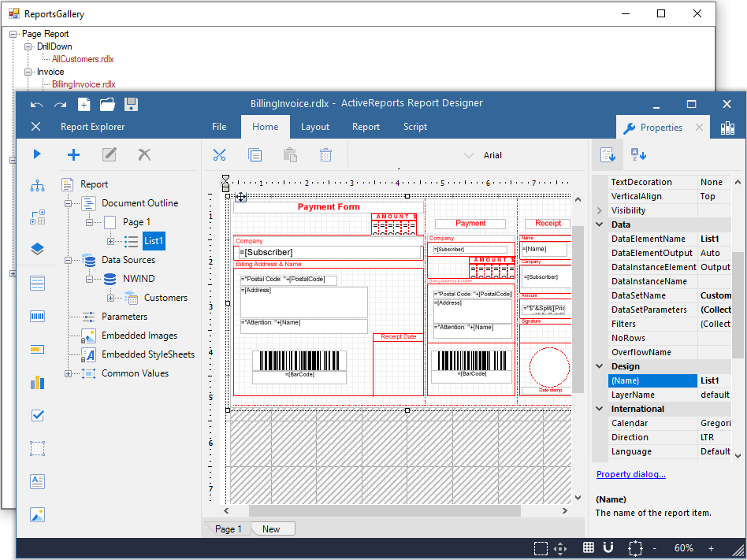Add a page with the New tab

coord(273,529)
